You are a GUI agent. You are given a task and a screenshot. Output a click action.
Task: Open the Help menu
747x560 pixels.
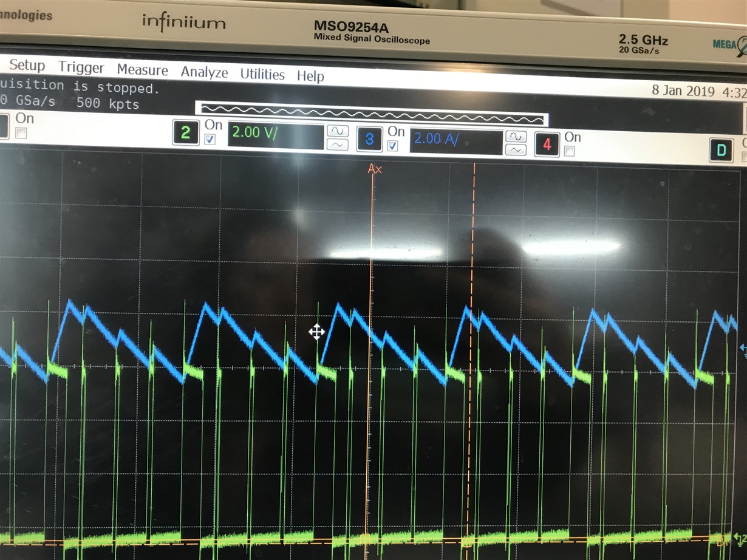click(310, 76)
